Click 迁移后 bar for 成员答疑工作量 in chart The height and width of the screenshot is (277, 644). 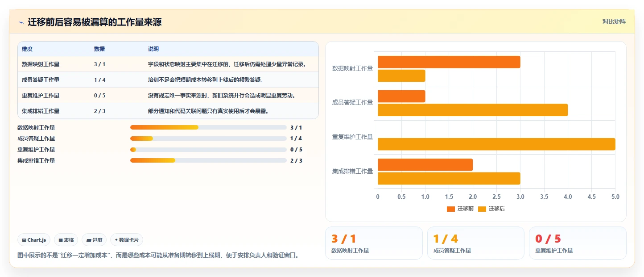tap(473, 110)
